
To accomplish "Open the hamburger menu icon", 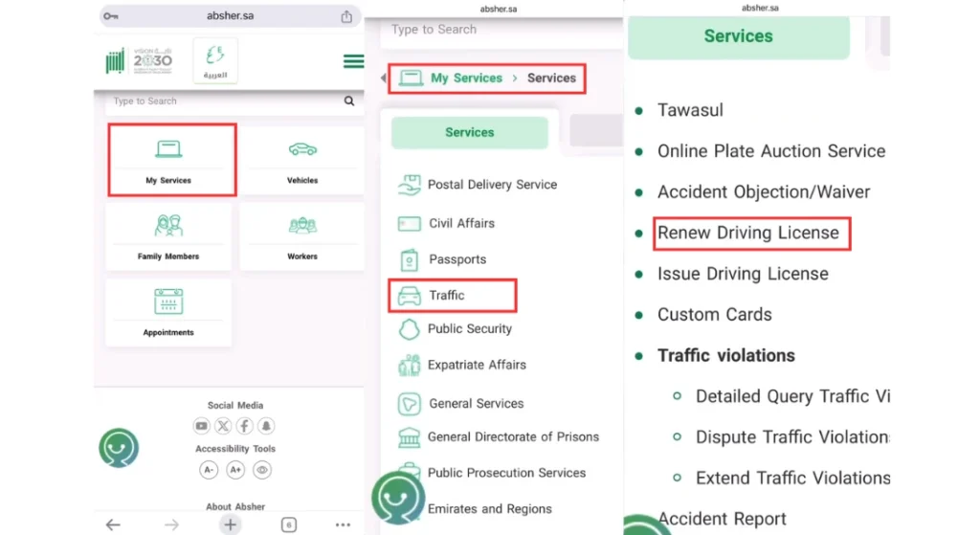I will pyautogui.click(x=353, y=61).
